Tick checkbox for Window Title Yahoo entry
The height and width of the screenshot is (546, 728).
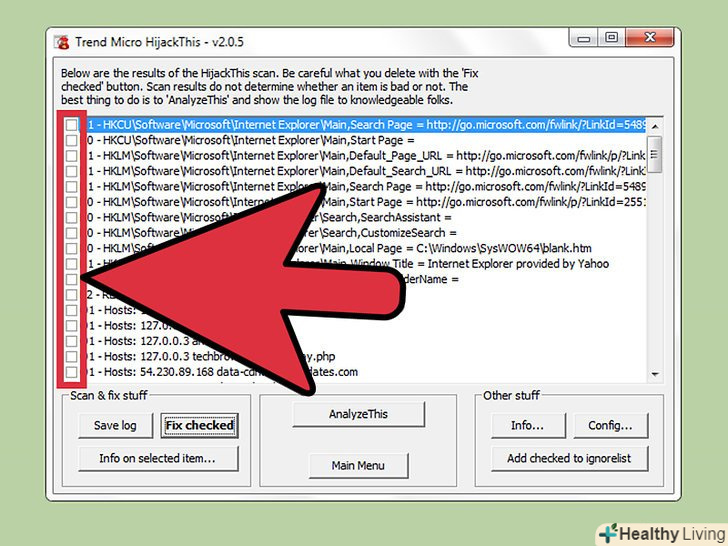coord(71,264)
